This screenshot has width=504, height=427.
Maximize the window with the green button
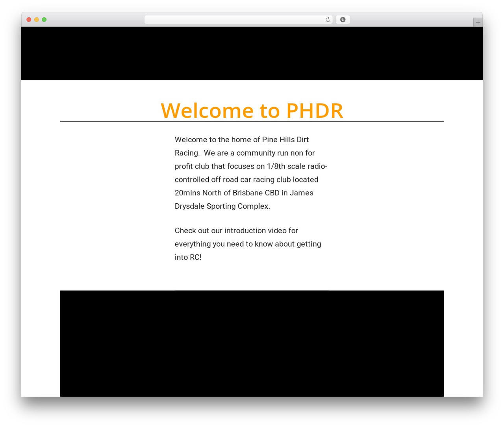coord(44,20)
